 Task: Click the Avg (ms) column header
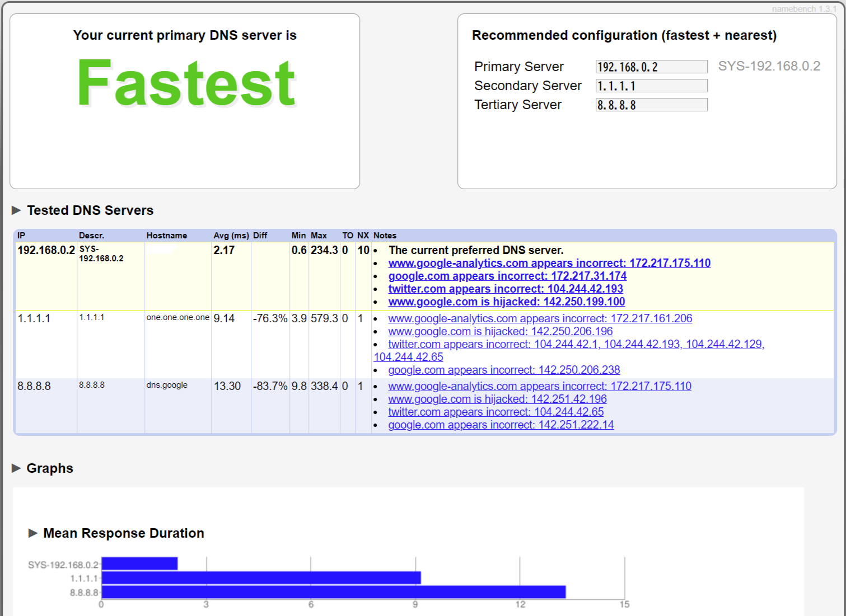point(231,236)
